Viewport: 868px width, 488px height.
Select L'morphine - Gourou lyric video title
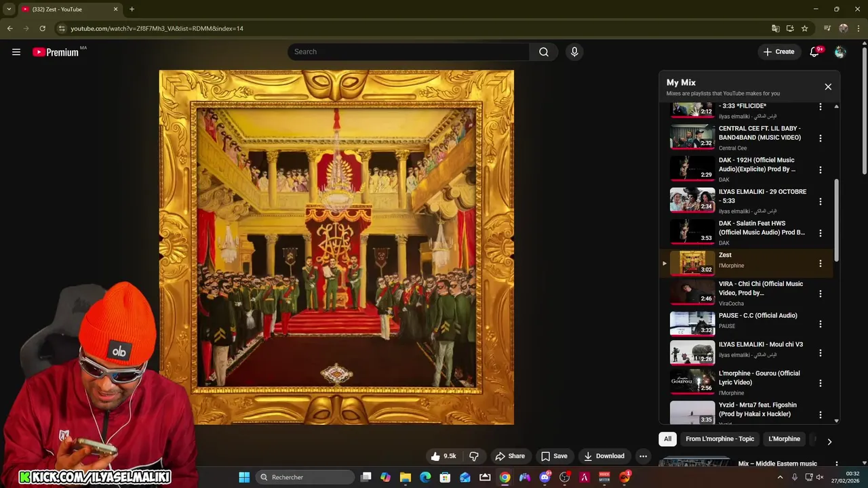tap(759, 378)
